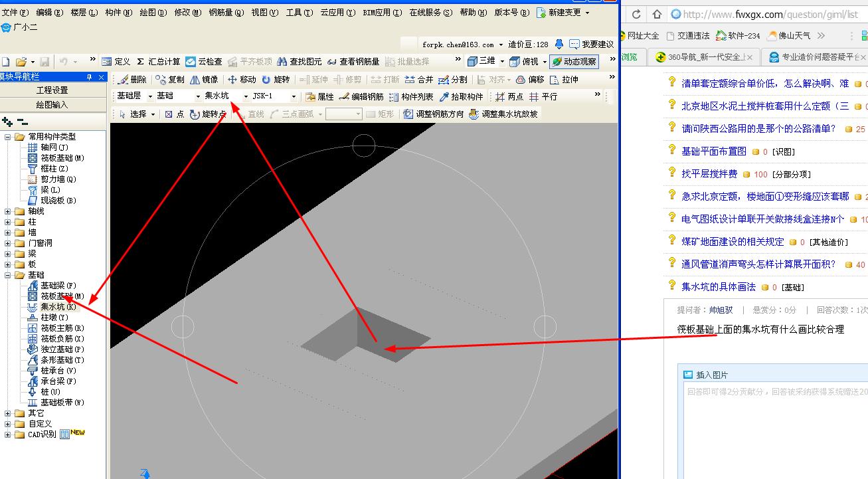This screenshot has height=479, width=868.
Task: Collapse the 常用构件类型 tree node
Action: 7,137
